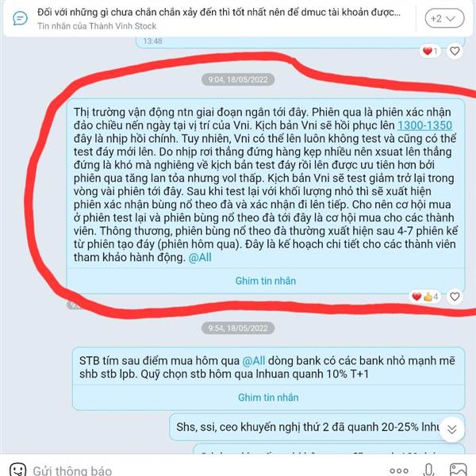The image size is (476, 476).
Task: Select "Ghim tin nhắn" under Vni analysis message
Action: tap(266, 281)
